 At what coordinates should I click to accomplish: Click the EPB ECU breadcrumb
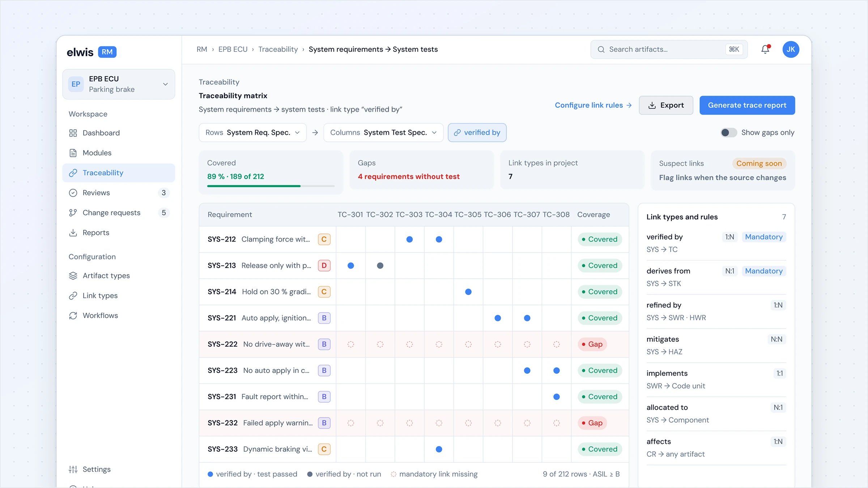pos(233,49)
